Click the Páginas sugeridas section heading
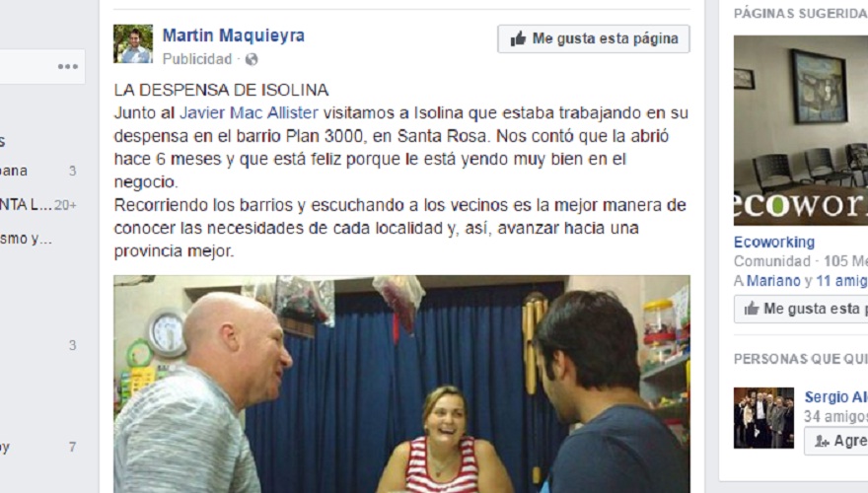Image resolution: width=868 pixels, height=493 pixels. pos(801,13)
